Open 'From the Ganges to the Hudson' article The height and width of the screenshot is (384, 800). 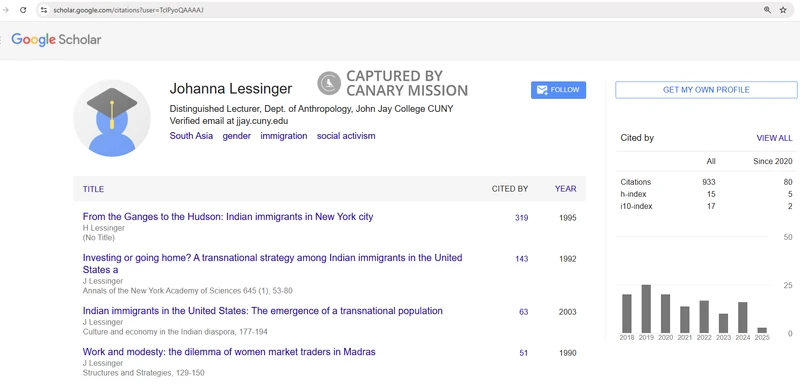coord(228,217)
